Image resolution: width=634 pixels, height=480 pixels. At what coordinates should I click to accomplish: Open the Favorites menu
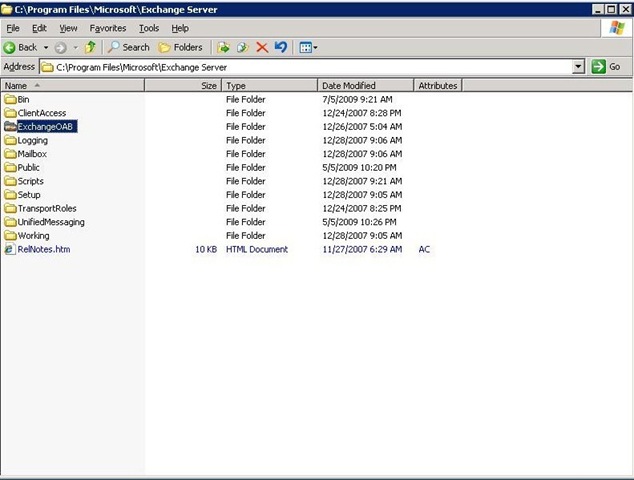click(108, 28)
